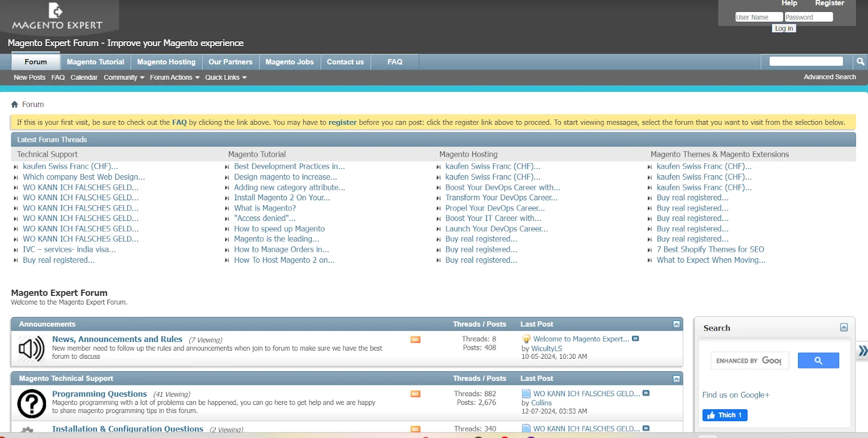Open thread 'Transform Your DevOps Career...'
The height and width of the screenshot is (438, 868).
click(501, 198)
